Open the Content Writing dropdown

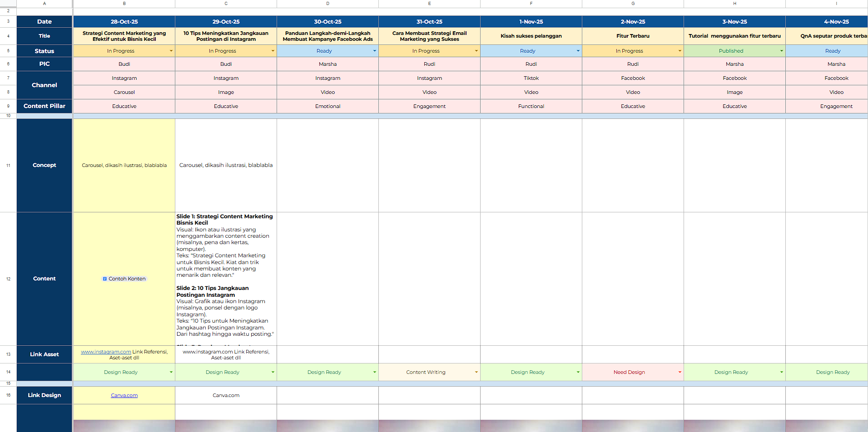(476, 372)
